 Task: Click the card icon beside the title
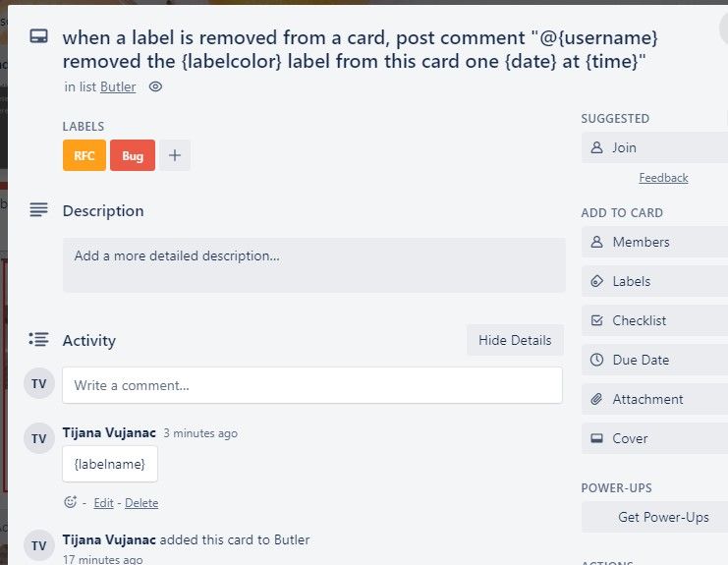tap(38, 36)
